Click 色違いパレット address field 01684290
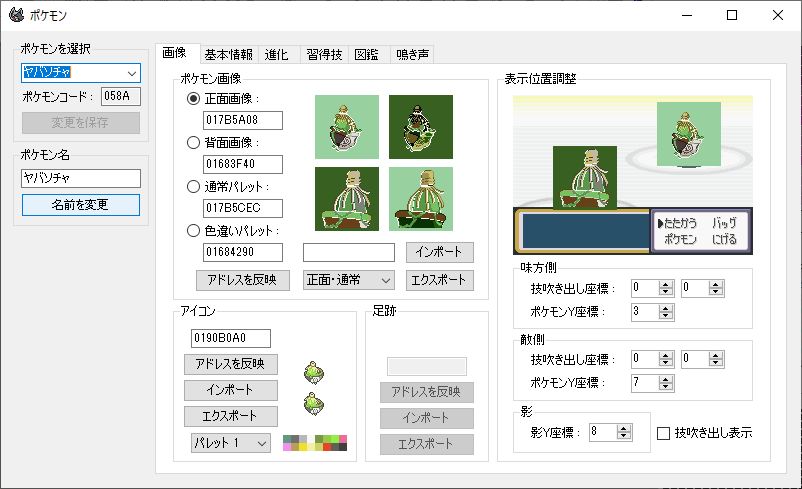Screen dimensions: 802x489 point(243,253)
